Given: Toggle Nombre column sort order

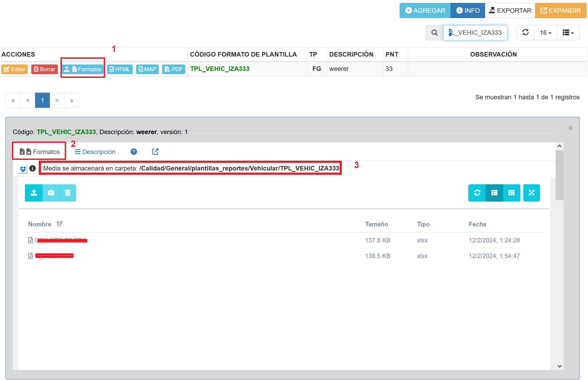Looking at the screenshot, I should 60,224.
